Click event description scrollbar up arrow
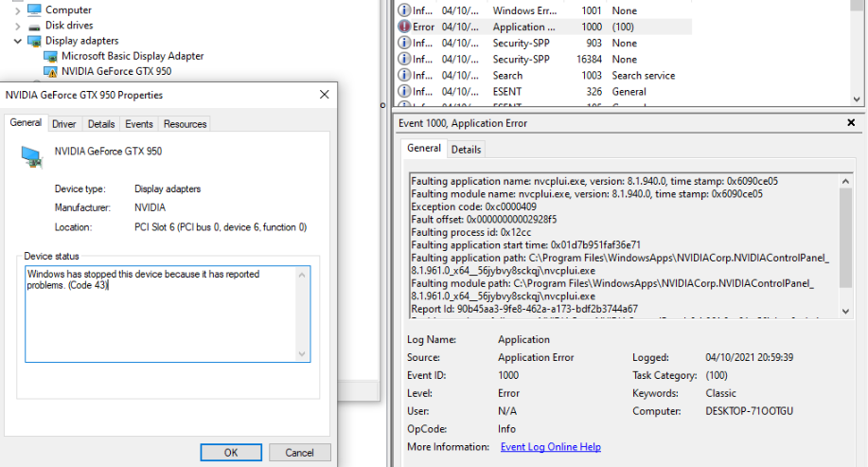 tap(845, 181)
